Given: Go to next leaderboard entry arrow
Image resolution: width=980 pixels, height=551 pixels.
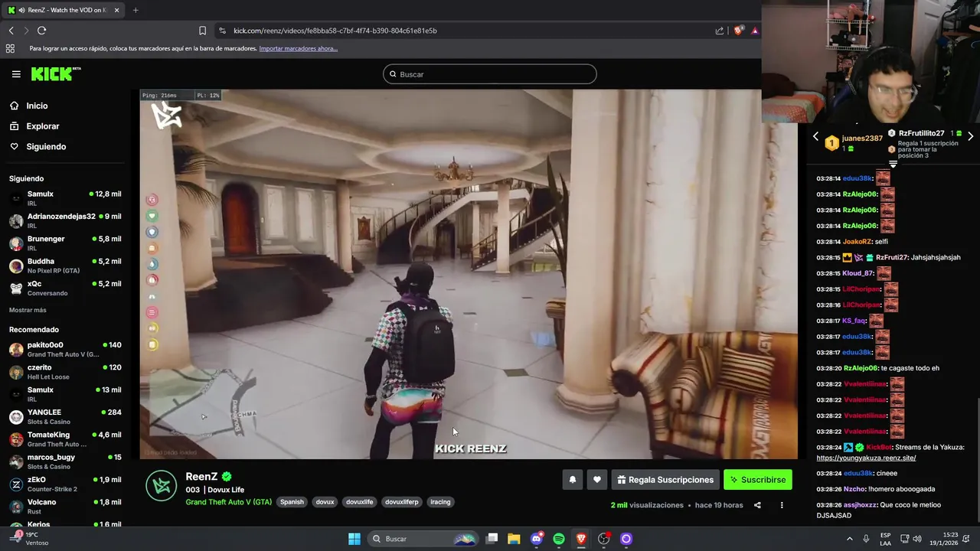Looking at the screenshot, I should click(x=970, y=136).
